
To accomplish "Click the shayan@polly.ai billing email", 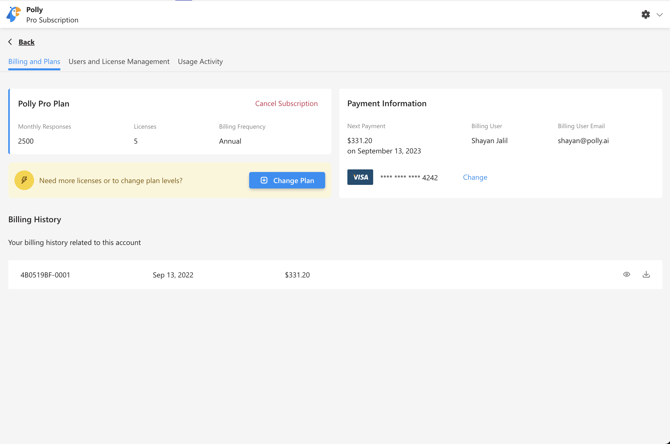I will [583, 141].
